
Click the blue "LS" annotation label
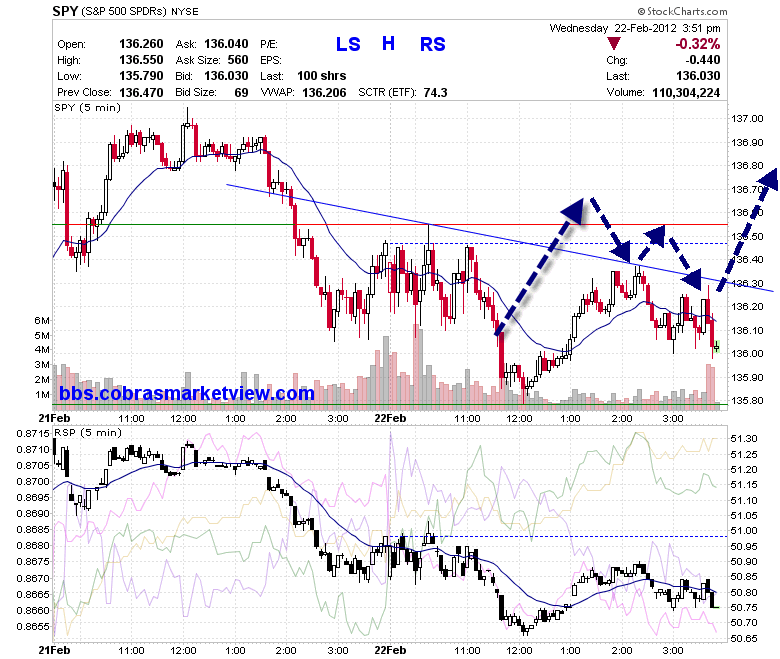point(348,44)
